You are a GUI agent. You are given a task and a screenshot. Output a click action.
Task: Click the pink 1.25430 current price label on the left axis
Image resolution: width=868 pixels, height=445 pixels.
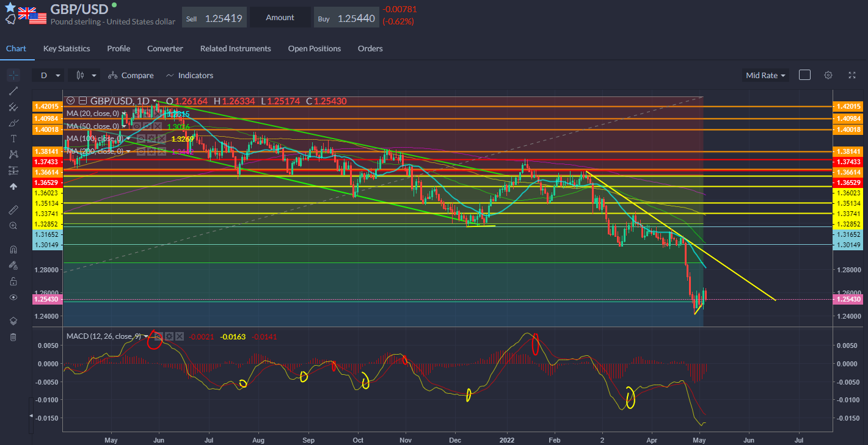[48, 299]
